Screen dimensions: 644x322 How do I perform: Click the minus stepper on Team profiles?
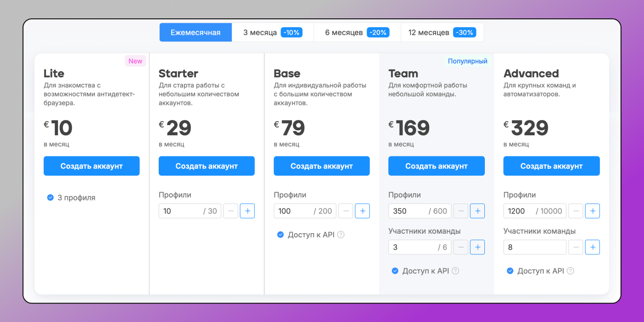pos(460,211)
